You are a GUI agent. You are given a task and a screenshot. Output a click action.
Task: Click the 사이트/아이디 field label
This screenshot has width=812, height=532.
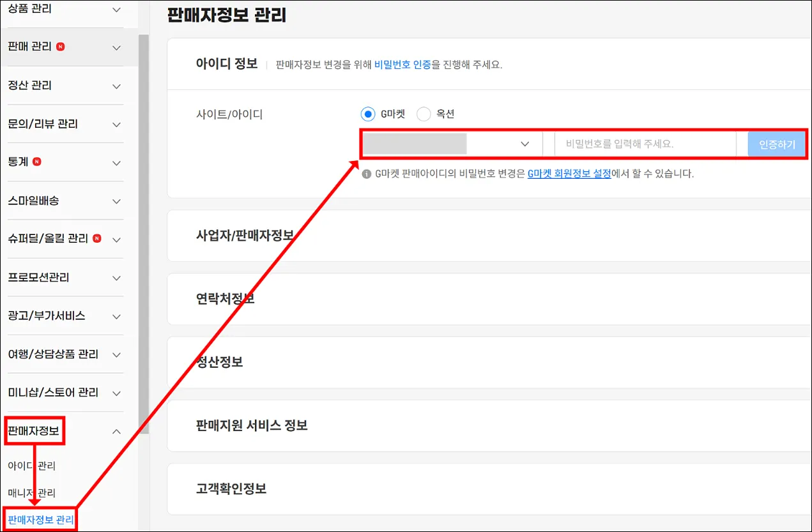pyautogui.click(x=229, y=115)
